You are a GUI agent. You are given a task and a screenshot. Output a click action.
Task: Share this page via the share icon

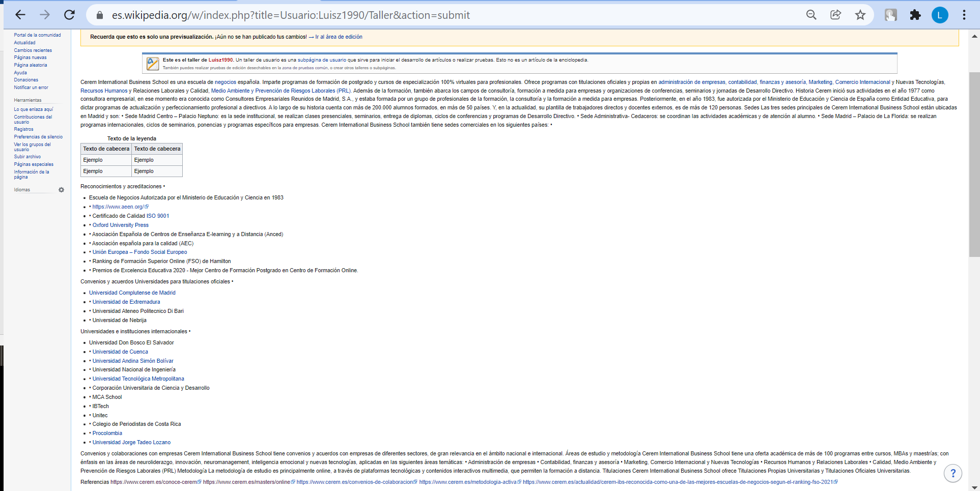836,15
